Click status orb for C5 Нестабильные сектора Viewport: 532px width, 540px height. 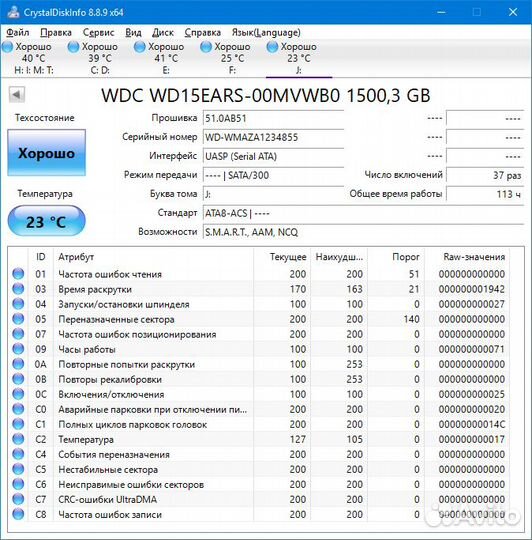pyautogui.click(x=18, y=469)
